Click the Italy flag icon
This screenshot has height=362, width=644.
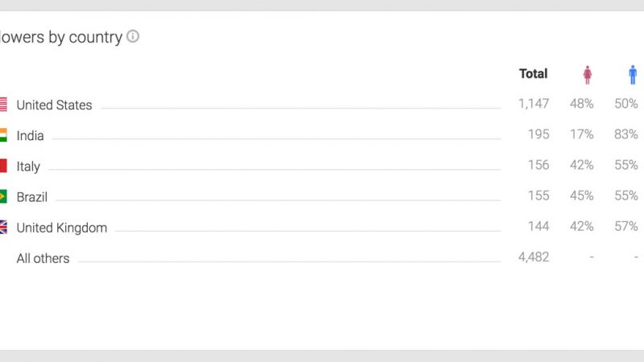coord(3,167)
